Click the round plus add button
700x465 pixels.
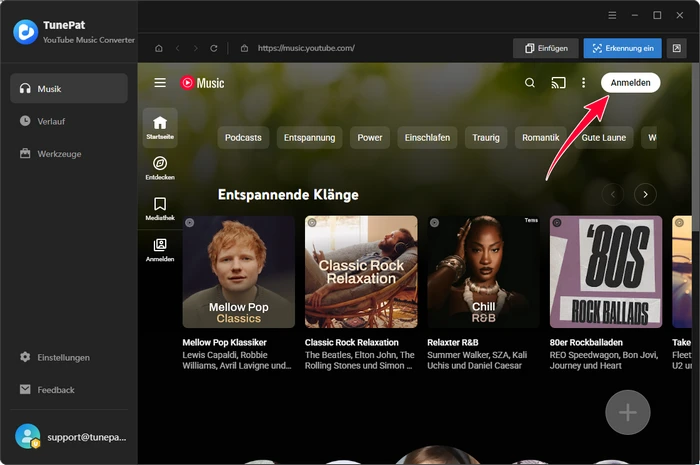pos(627,412)
